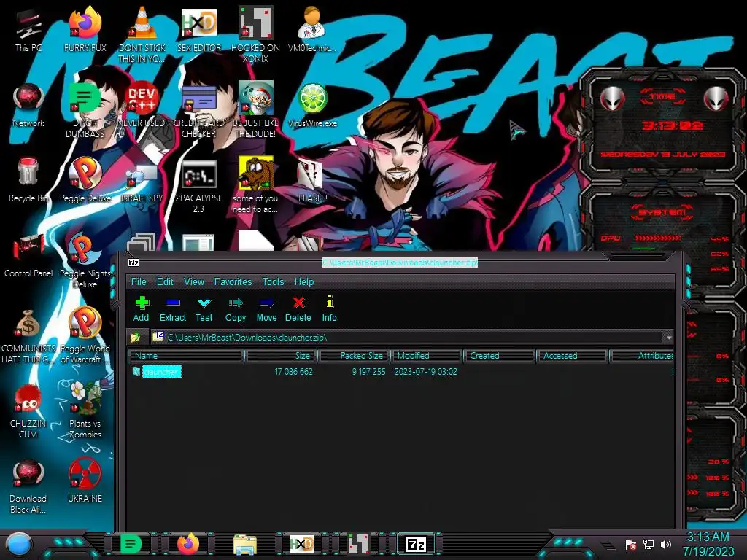Image resolution: width=747 pixels, height=560 pixels.
Task: Switch to 7z taskbar button
Action: tap(415, 544)
